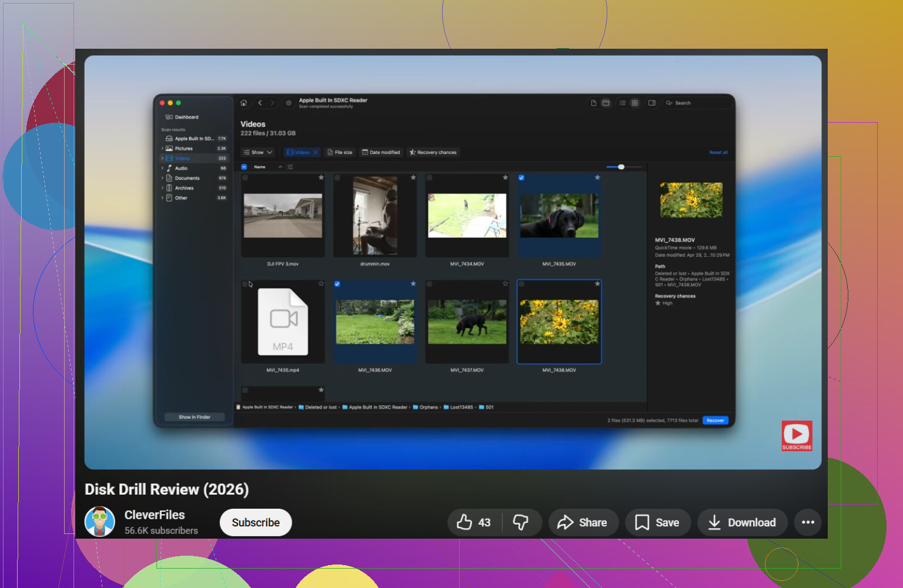Toggle the select-all checkbox beside Name
Viewport: 903px width, 588px height.
click(x=244, y=167)
